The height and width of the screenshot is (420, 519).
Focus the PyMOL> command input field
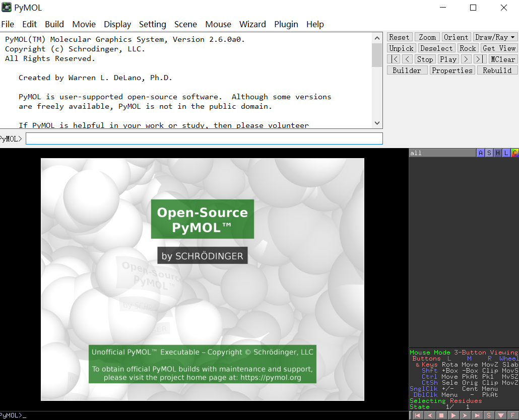click(x=204, y=138)
